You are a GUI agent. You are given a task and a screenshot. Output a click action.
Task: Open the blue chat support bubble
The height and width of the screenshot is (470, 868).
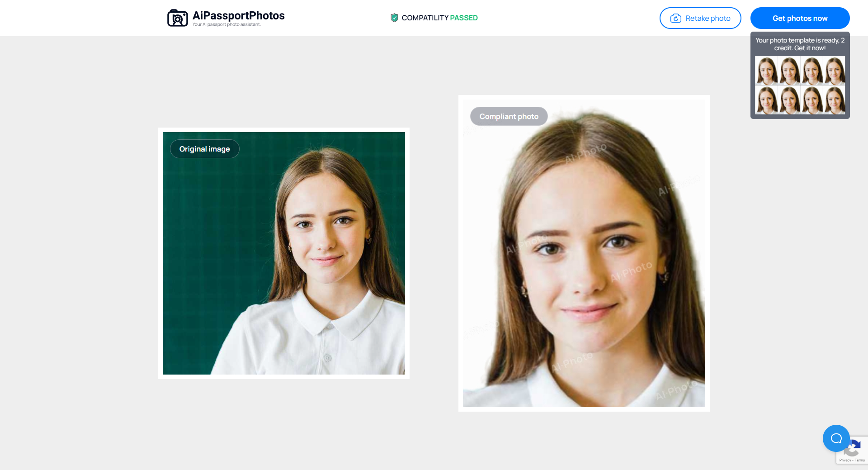click(x=836, y=438)
